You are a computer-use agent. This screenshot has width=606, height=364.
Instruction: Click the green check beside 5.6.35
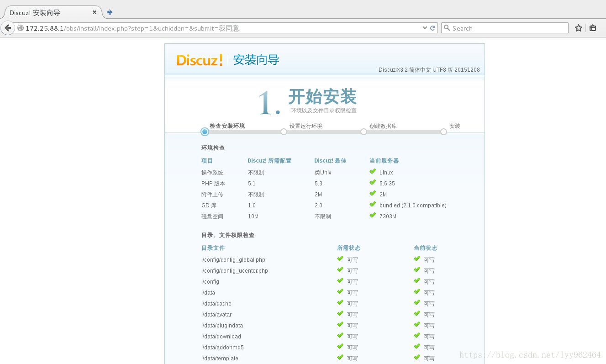click(373, 183)
